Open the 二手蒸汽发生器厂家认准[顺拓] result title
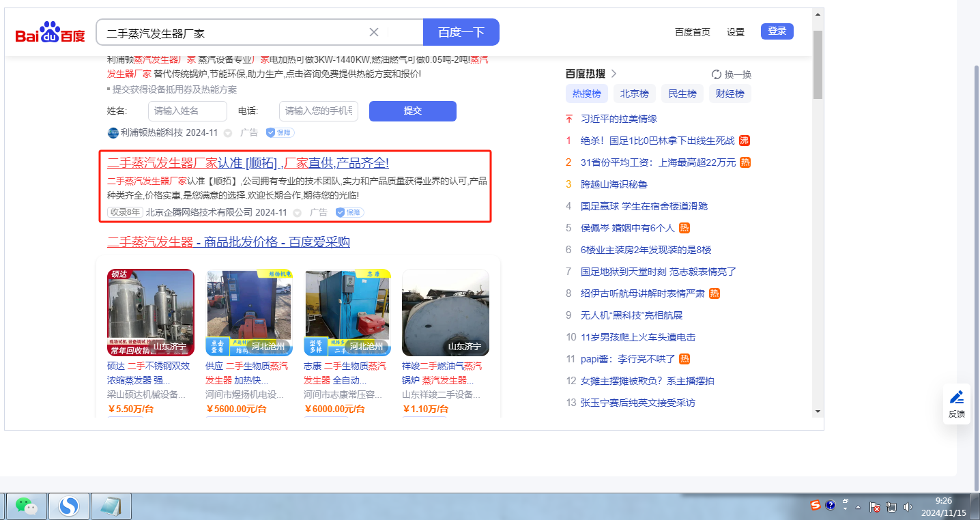 coord(248,163)
